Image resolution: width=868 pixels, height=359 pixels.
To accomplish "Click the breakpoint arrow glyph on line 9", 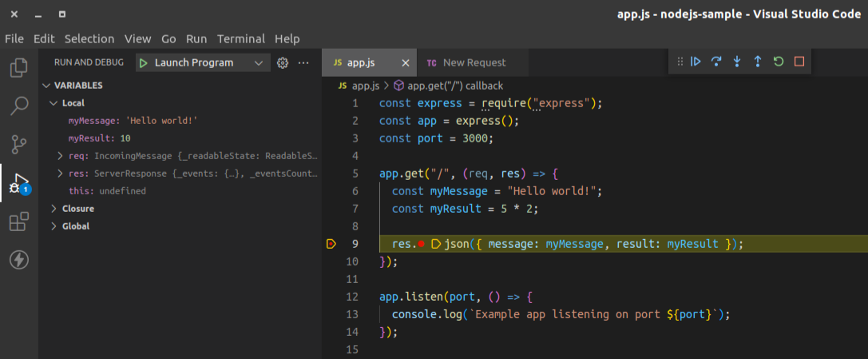I will 331,244.
